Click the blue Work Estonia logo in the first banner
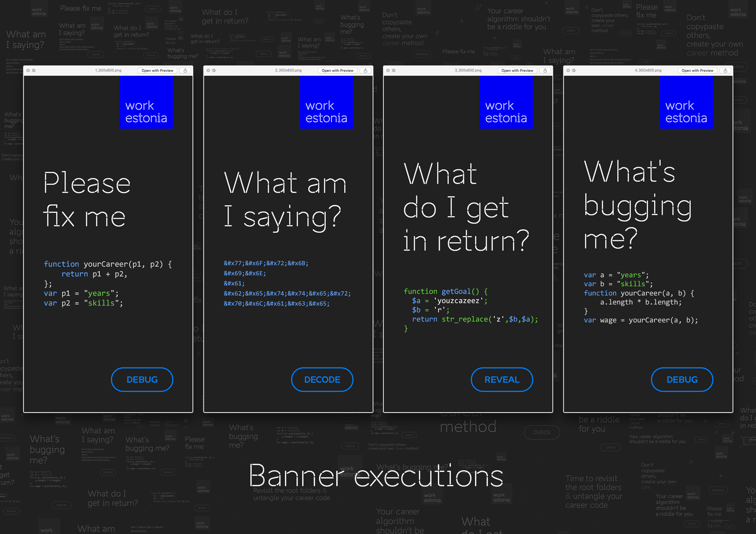756x534 pixels. (x=146, y=102)
